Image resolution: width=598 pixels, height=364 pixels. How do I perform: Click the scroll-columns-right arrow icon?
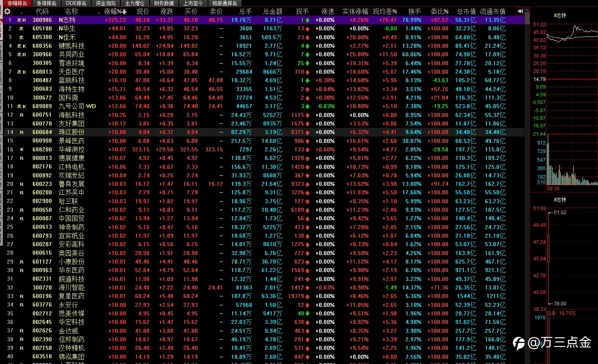(520, 11)
